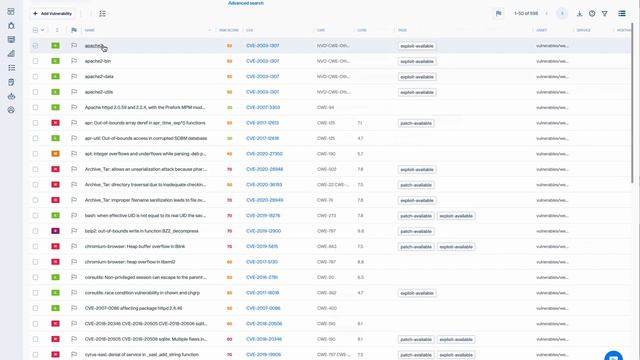
Task: Select the coreutils Non-privileged session vulnerability name
Action: 146,277
